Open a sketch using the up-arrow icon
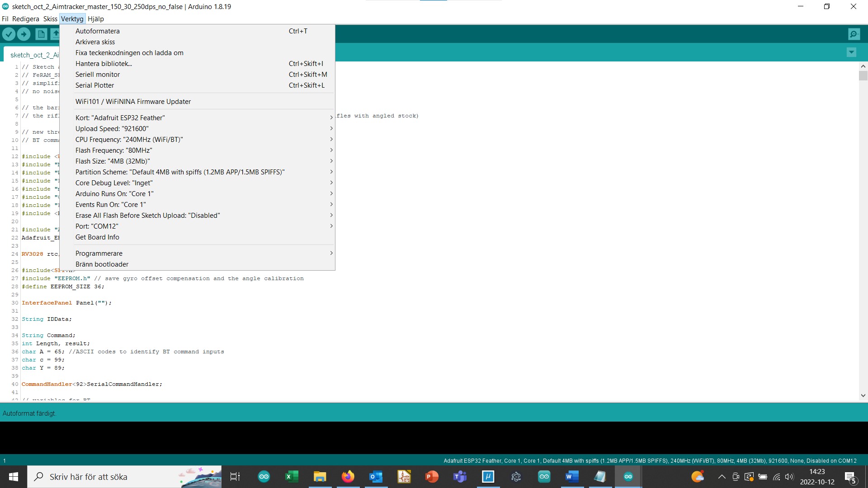The height and width of the screenshot is (488, 868). 56,34
